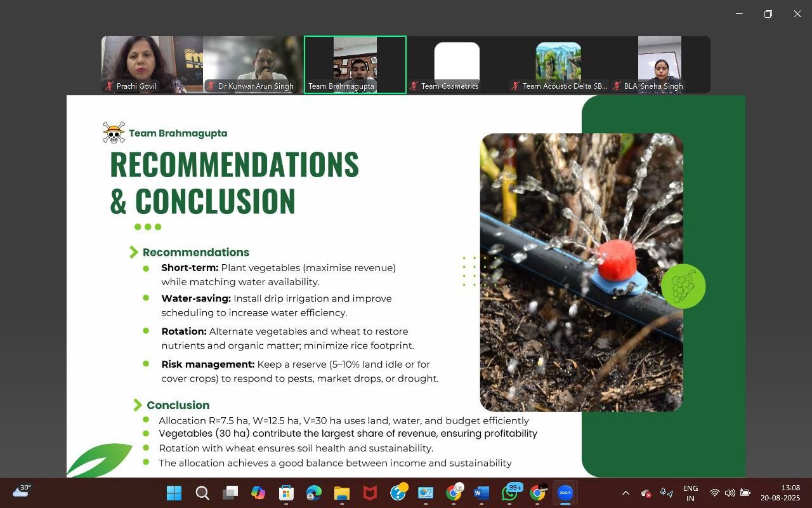Open the clock and date showing 13:08
The width and height of the screenshot is (812, 508).
pyautogui.click(x=780, y=493)
